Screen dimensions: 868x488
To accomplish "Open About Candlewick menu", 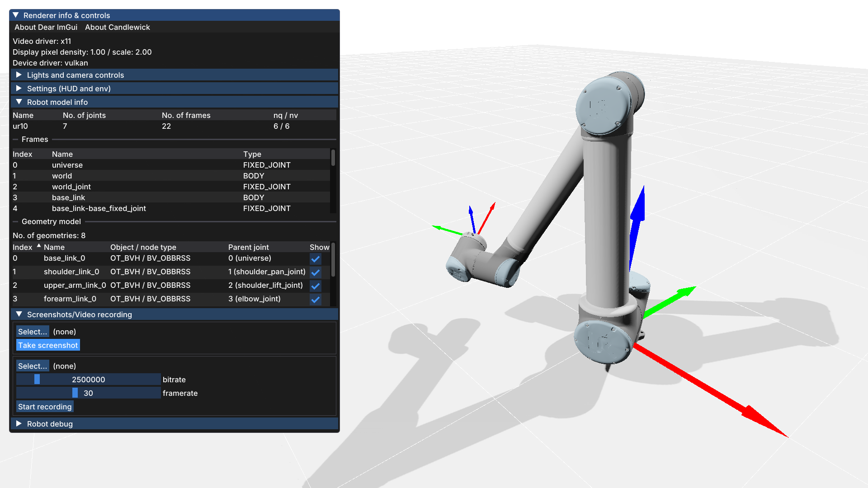I will (118, 27).
